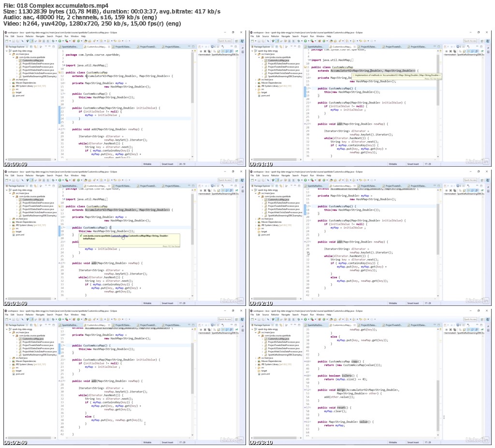Click Clear Console icon in 00:03:10 frame

coord(460,330)
